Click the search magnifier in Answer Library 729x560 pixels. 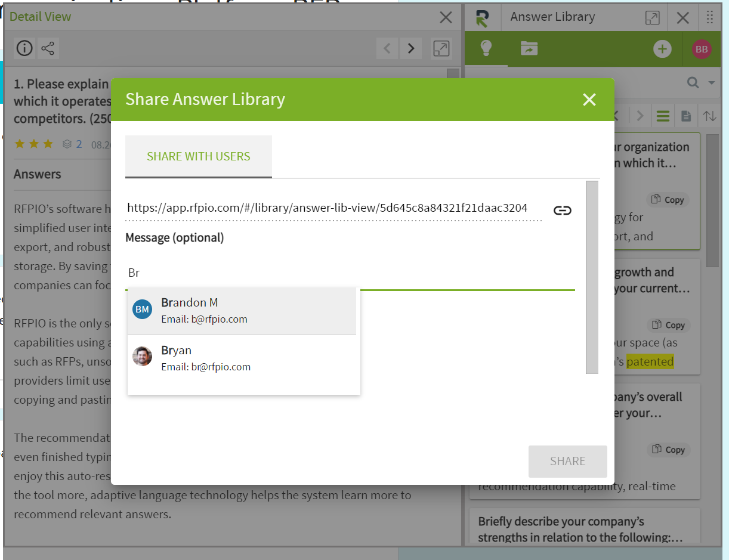693,83
